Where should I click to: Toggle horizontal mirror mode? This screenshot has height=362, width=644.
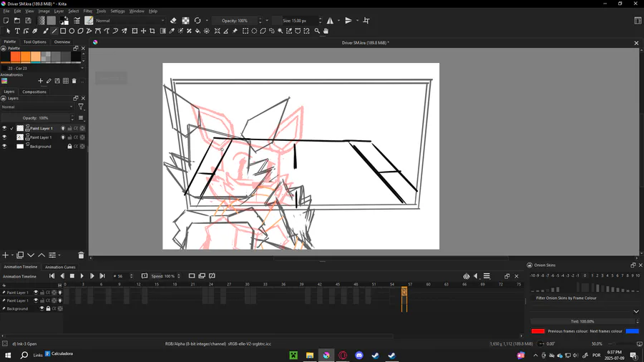click(x=330, y=21)
